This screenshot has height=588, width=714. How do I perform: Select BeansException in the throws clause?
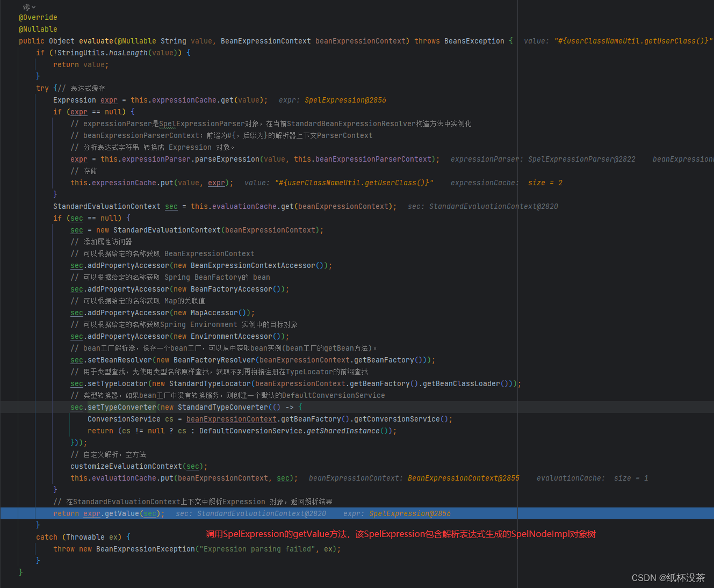474,41
